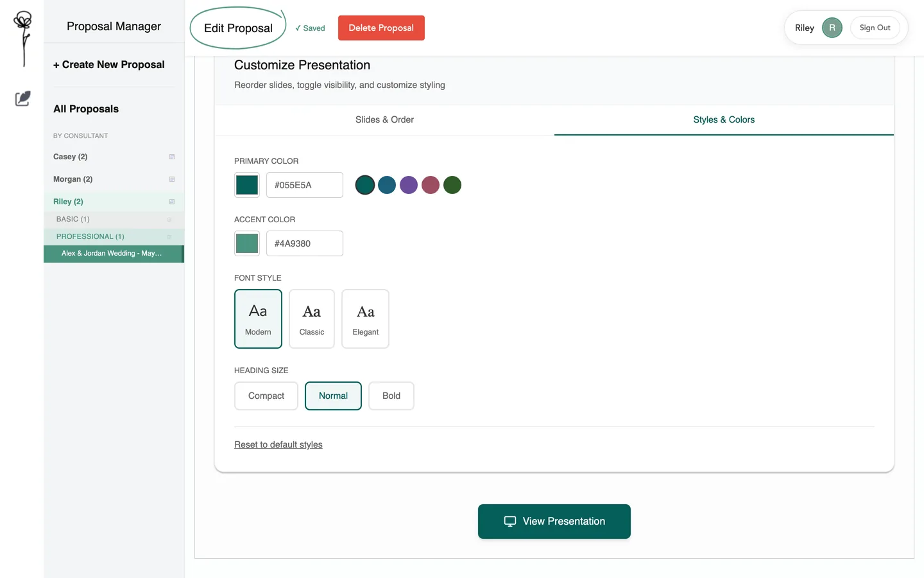Select the Modern font style
This screenshot has height=578, width=924.
(258, 319)
